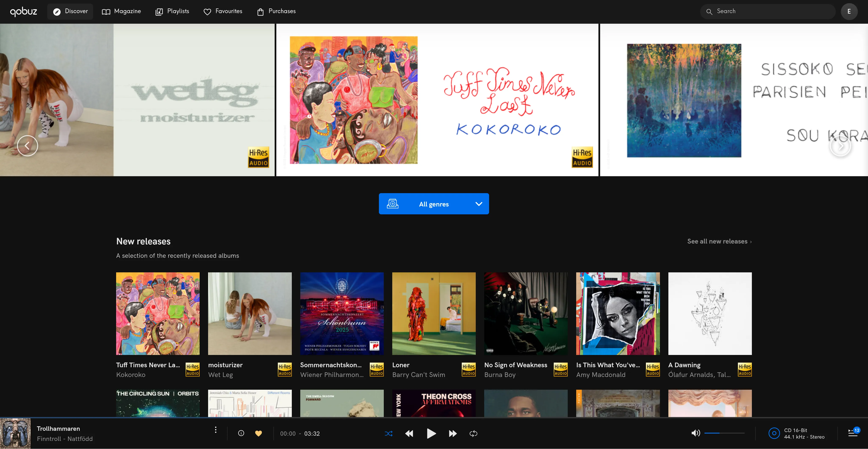Click the Ólafur Arnalds artist name
Image resolution: width=868 pixels, height=449 pixels.
(700, 375)
